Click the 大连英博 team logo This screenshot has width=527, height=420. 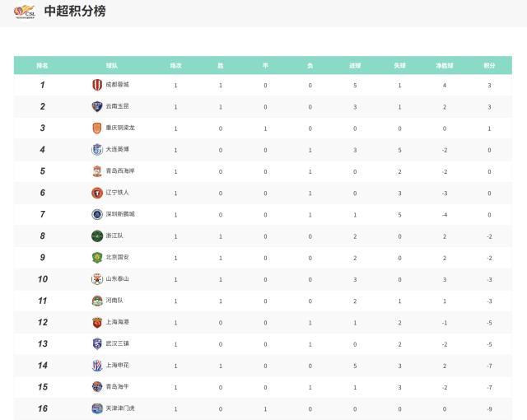pyautogui.click(x=97, y=150)
